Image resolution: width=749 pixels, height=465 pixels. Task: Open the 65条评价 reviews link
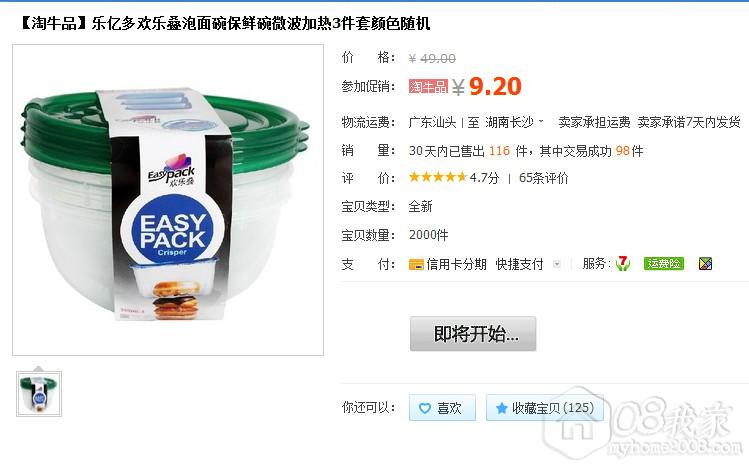tap(544, 178)
